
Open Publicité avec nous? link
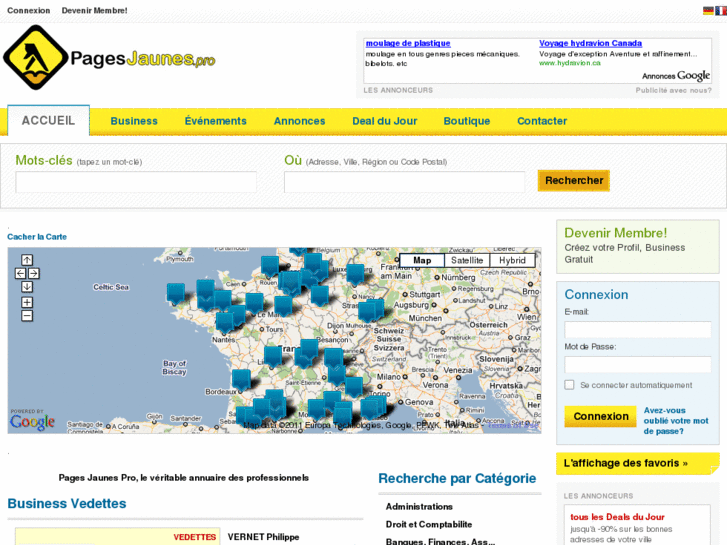(x=673, y=90)
